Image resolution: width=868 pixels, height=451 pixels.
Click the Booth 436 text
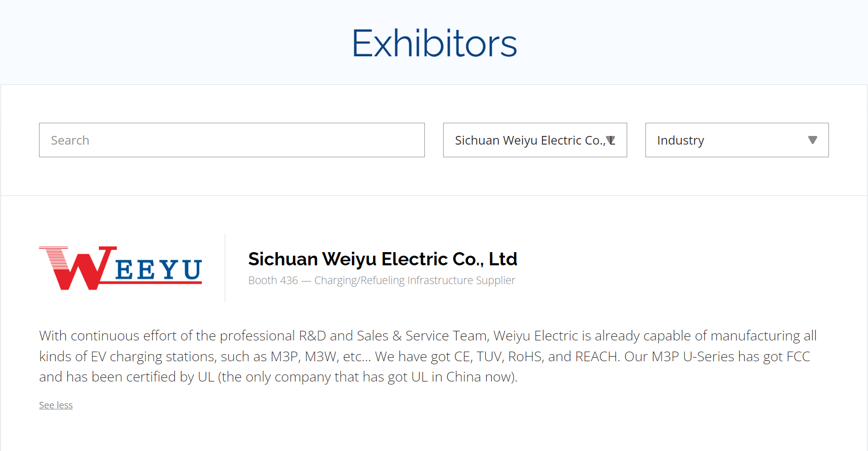(x=273, y=280)
